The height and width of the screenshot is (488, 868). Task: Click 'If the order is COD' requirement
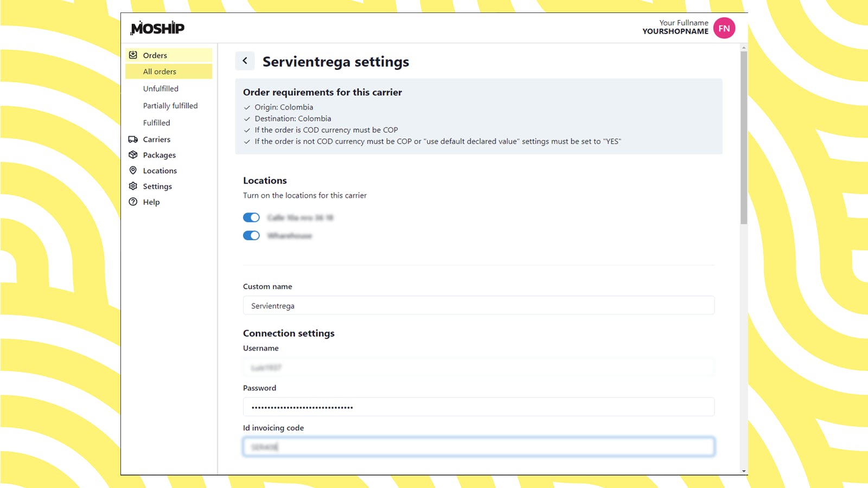point(326,130)
